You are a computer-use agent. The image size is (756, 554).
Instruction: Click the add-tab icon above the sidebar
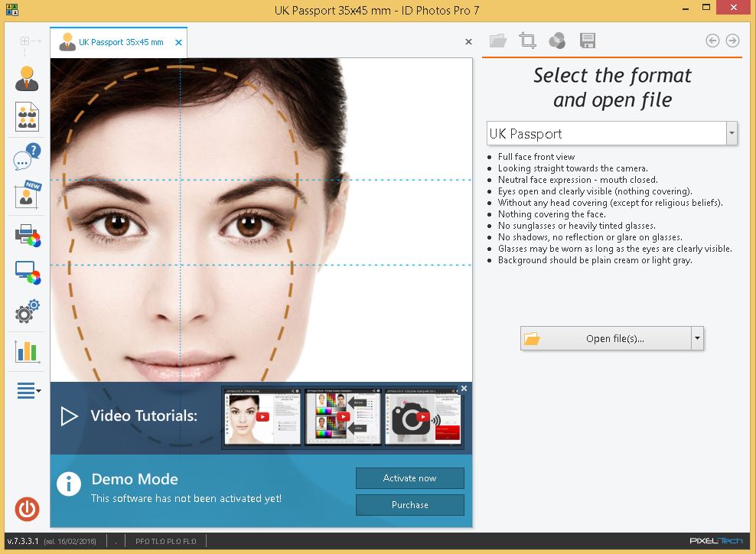[x=27, y=42]
